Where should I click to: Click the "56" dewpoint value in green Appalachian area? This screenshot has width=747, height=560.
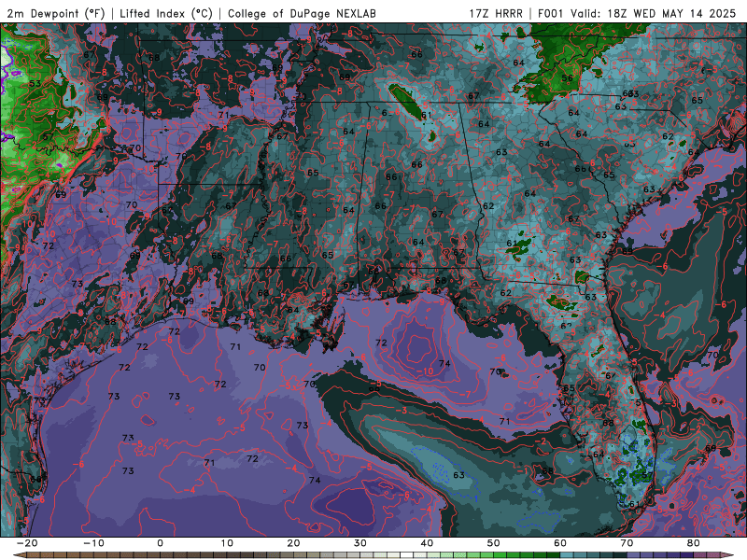pos(567,78)
